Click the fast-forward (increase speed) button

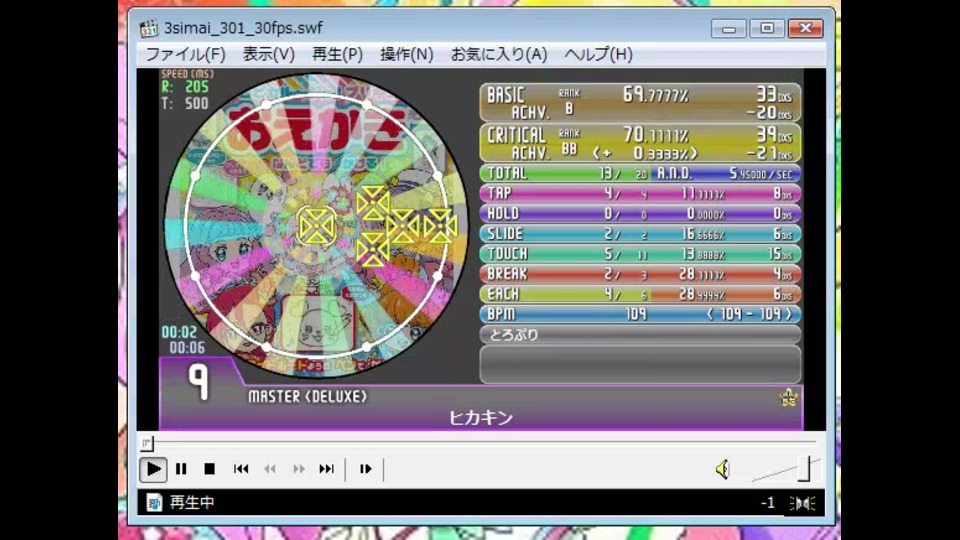pos(298,470)
